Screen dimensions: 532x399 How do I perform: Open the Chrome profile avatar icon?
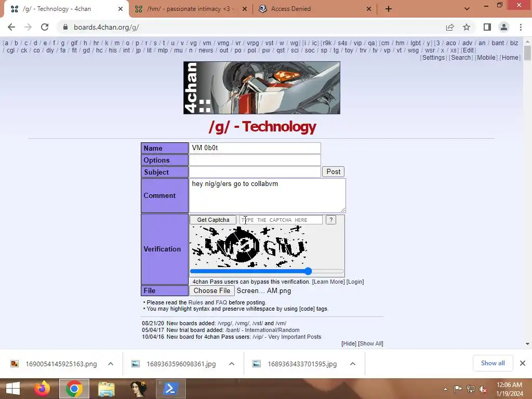tap(504, 27)
